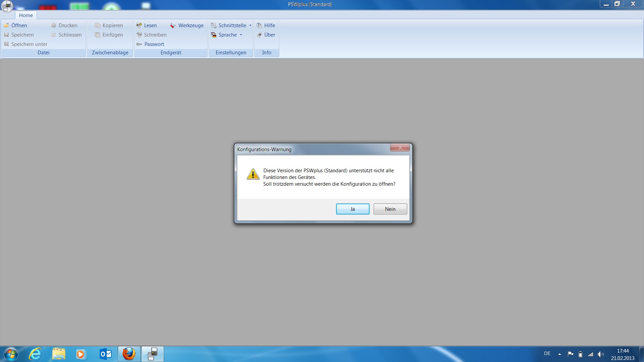Click the Schnittstelle interface icon
The height and width of the screenshot is (362, 644).
[x=213, y=25]
